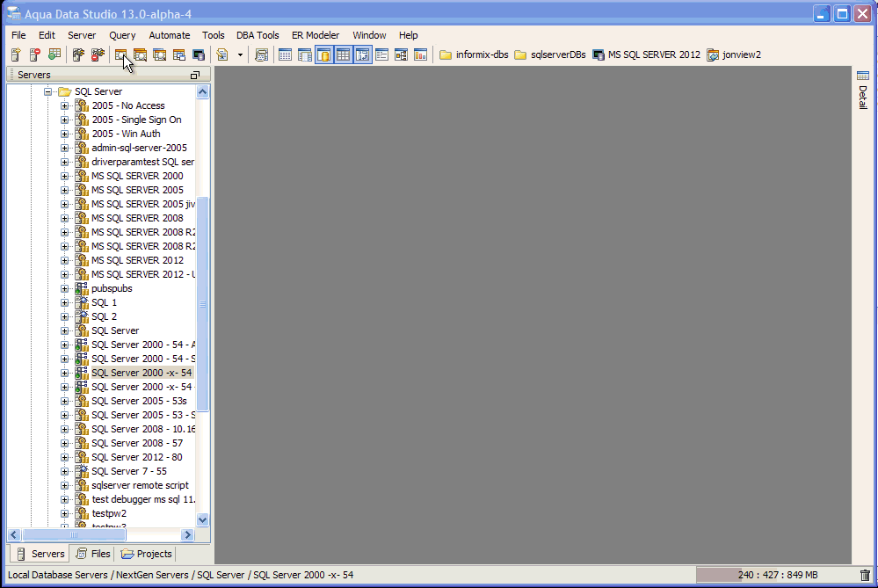Viewport: 878px width, 588px height.
Task: Click the SQL Server 7 - 55 server icon
Action: [x=82, y=471]
